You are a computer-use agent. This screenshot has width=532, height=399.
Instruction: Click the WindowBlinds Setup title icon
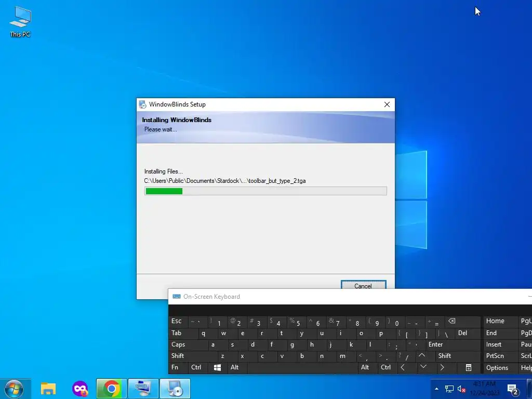tap(142, 104)
